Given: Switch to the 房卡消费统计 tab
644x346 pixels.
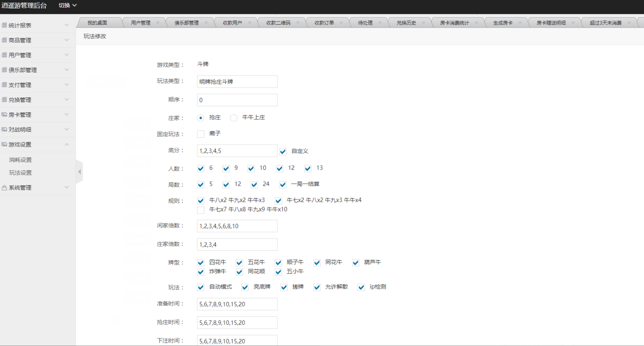Looking at the screenshot, I should point(454,23).
